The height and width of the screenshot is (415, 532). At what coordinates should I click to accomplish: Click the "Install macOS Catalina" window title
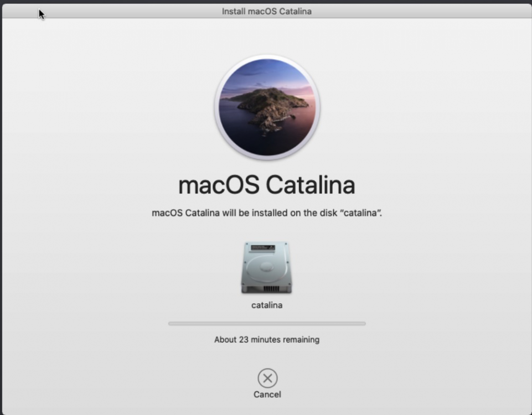pyautogui.click(x=267, y=11)
